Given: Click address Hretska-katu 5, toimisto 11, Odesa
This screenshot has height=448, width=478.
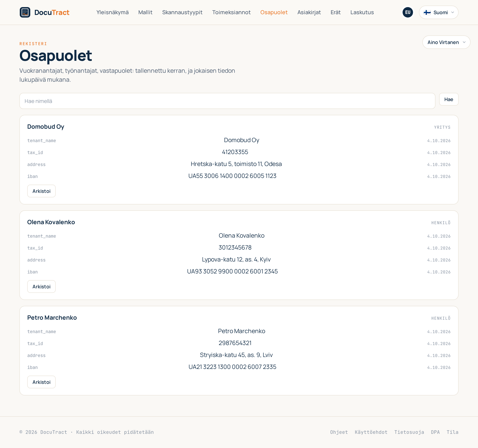Looking at the screenshot, I should (236, 164).
